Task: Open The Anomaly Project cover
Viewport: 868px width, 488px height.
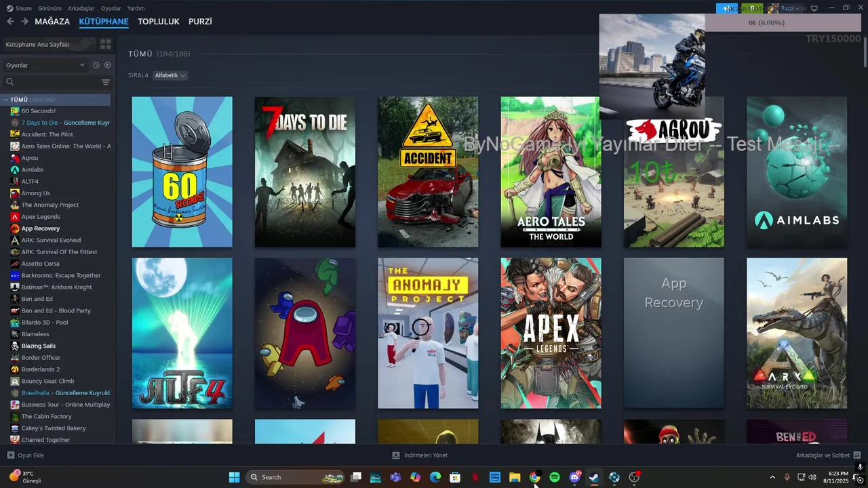Action: tap(428, 333)
